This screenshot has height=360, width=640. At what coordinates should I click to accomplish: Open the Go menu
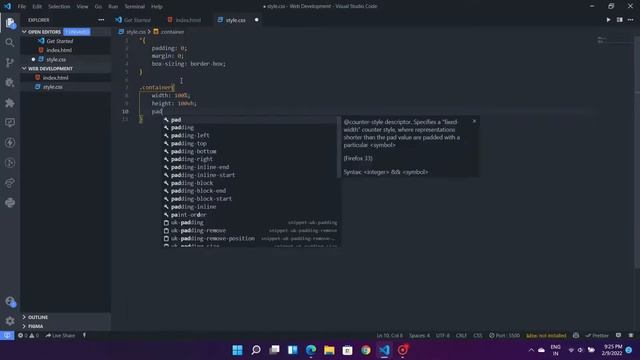coord(98,7)
